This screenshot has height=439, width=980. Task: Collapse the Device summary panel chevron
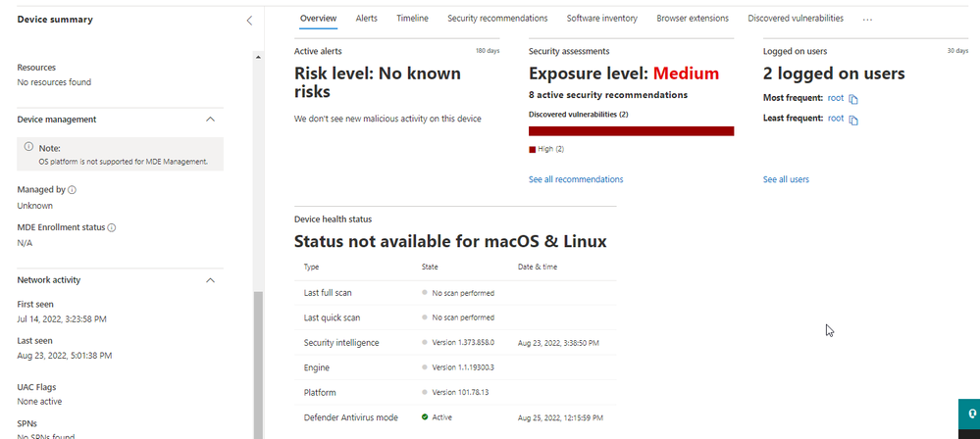pos(249,20)
